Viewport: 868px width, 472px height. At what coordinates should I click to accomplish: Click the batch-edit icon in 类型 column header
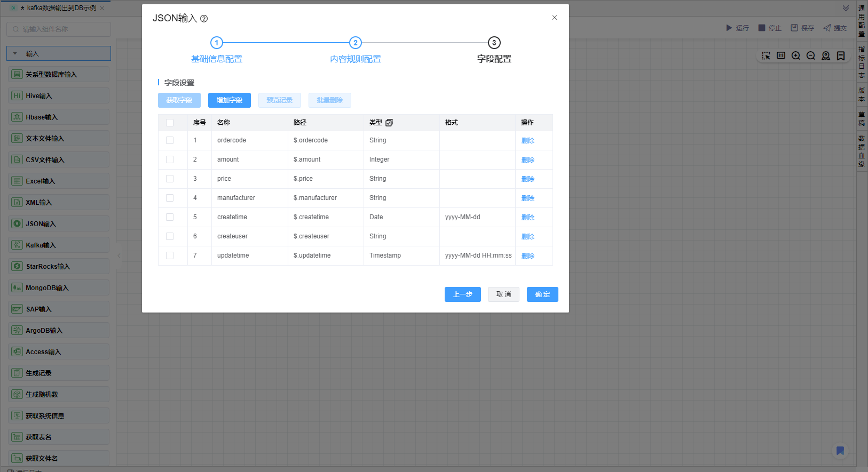coord(389,123)
